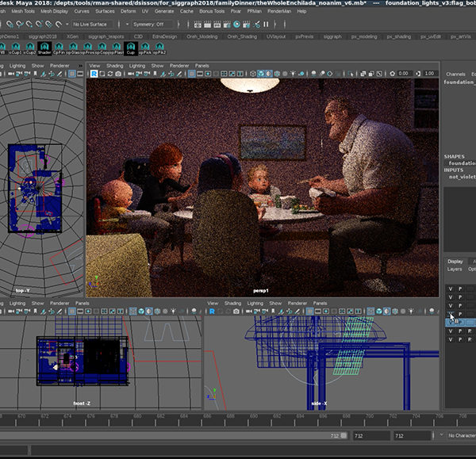
Task: Open the Symmetry: Off dropdown
Action: click(152, 25)
